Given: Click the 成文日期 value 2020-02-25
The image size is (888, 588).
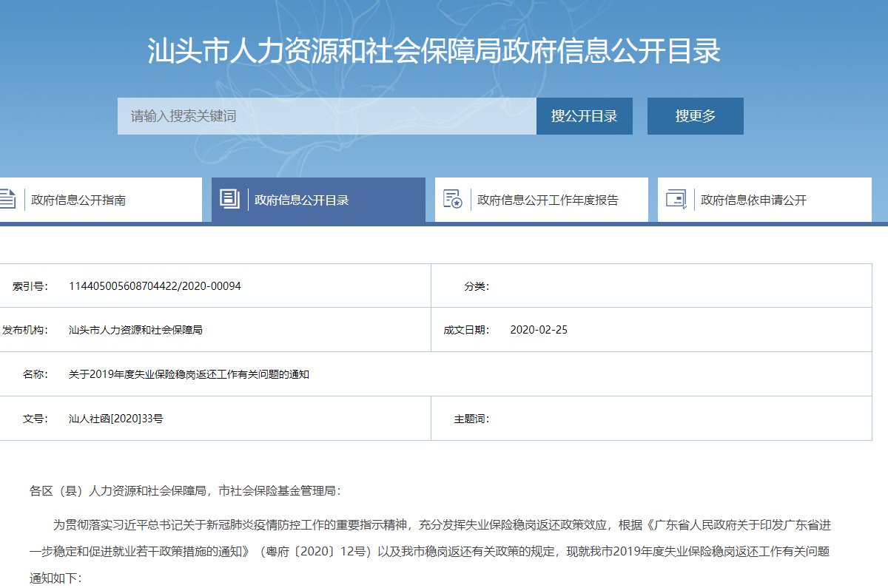Looking at the screenshot, I should (x=539, y=330).
